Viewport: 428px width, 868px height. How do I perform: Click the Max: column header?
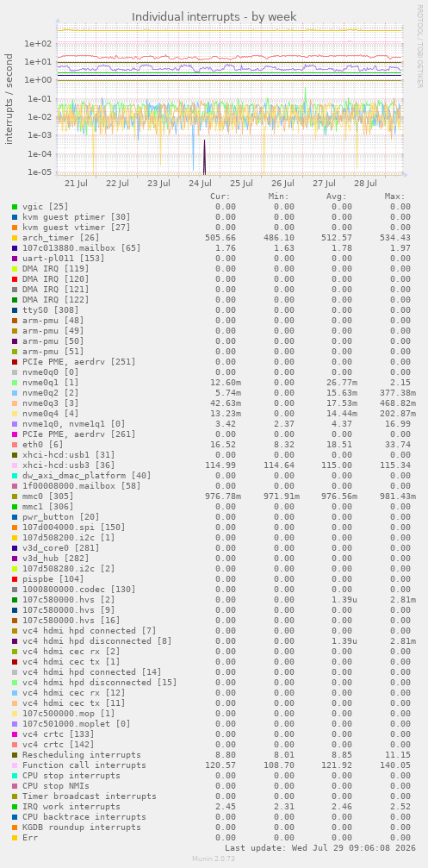point(394,196)
